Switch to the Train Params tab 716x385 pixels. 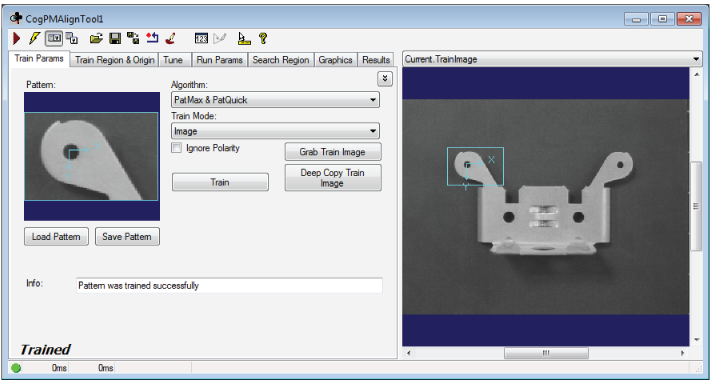[x=39, y=58]
